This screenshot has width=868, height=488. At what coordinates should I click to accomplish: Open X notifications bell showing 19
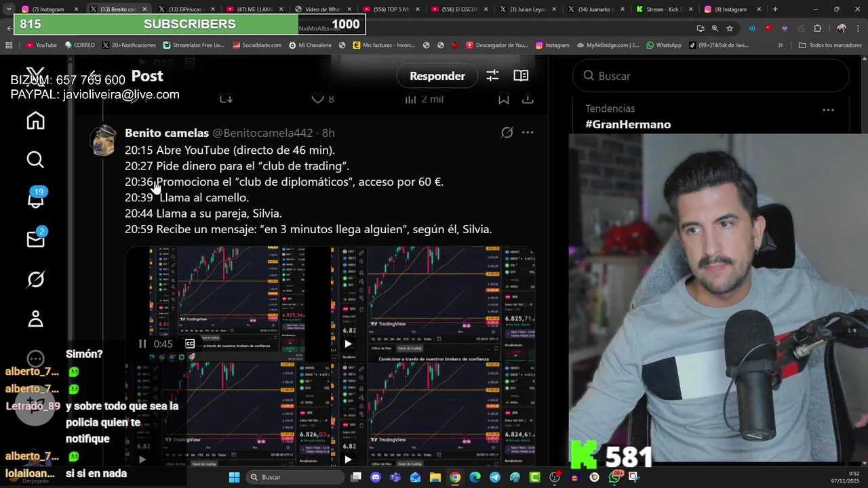click(35, 199)
